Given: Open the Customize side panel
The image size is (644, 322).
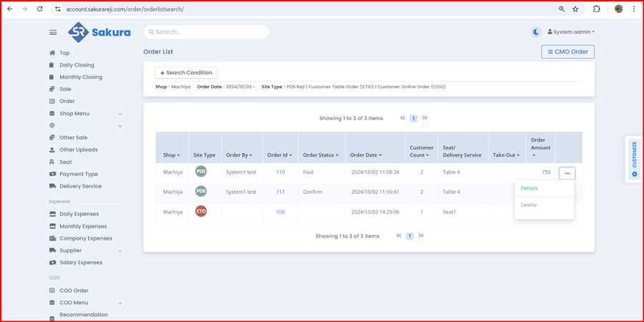Looking at the screenshot, I should click(634, 159).
